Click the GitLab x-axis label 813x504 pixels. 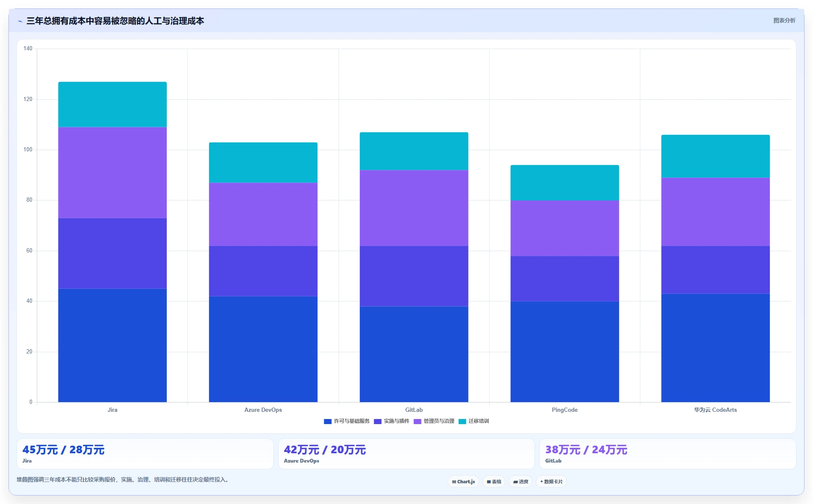coord(414,410)
